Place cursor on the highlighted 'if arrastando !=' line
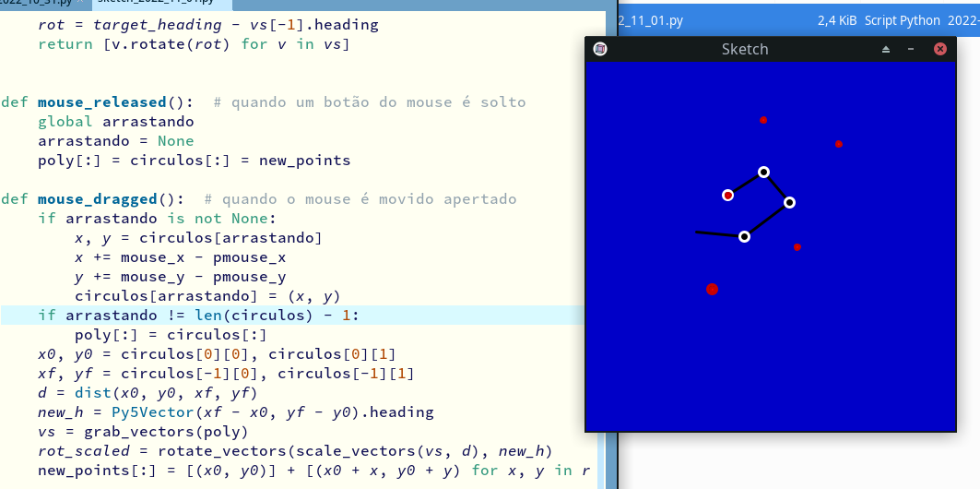Viewport: 980px width, 489px height. 198,316
